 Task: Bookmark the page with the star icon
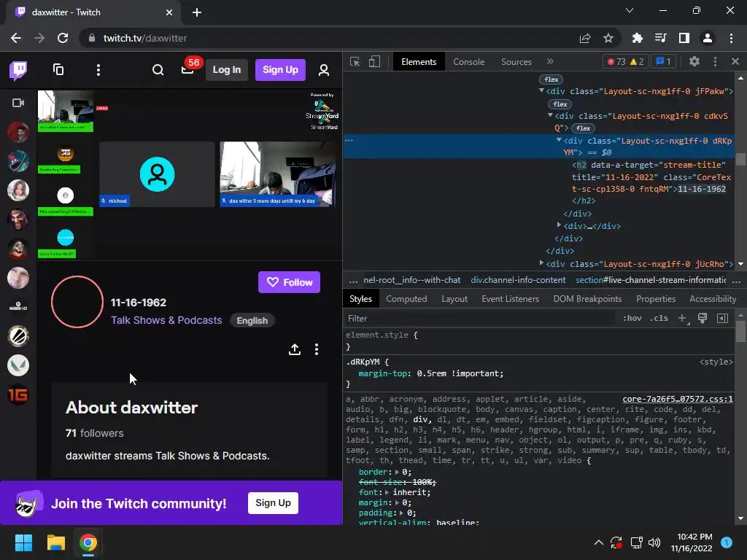[608, 38]
